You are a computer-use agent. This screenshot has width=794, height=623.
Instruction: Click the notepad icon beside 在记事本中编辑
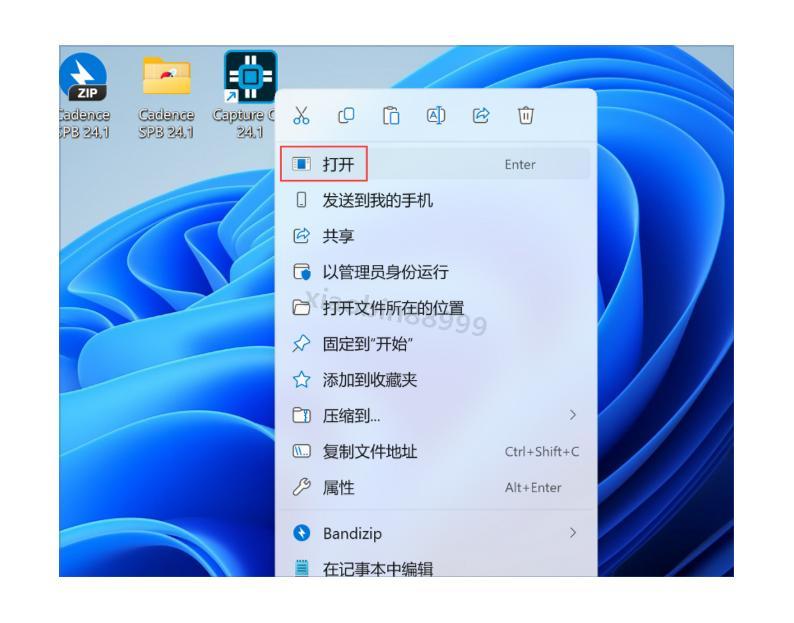click(301, 568)
